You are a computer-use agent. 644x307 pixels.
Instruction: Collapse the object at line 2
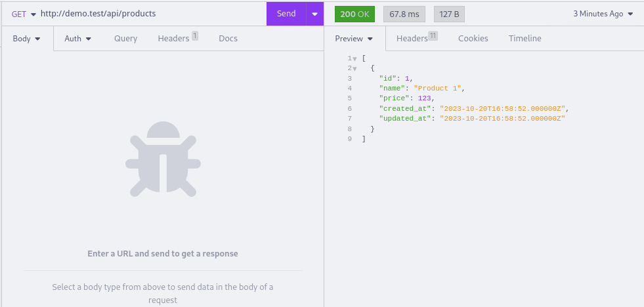(x=355, y=68)
